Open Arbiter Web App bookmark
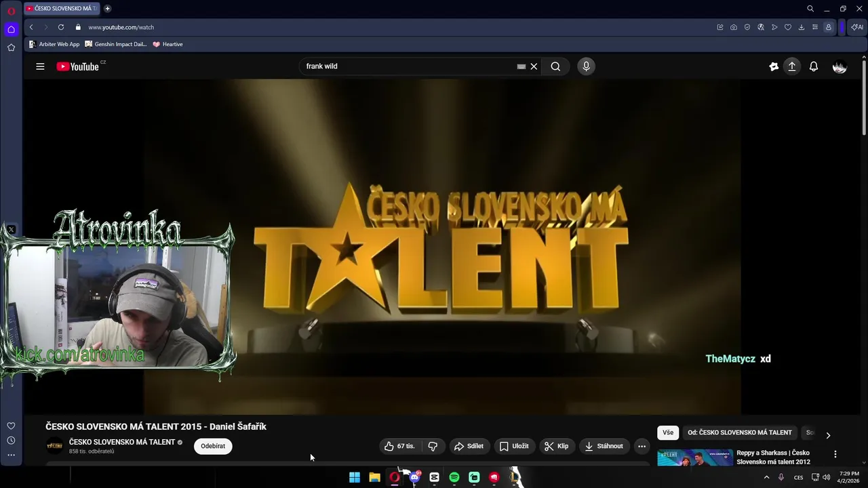868x488 pixels. (54, 44)
